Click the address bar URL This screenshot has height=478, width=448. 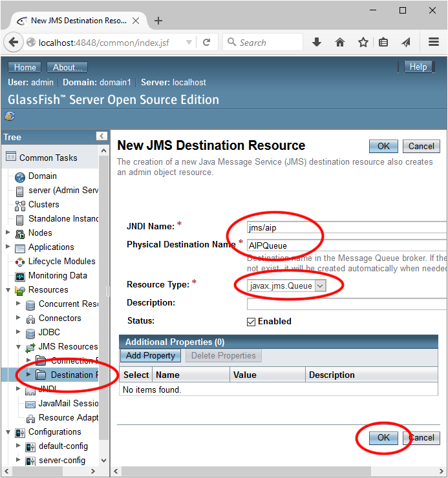(x=104, y=43)
